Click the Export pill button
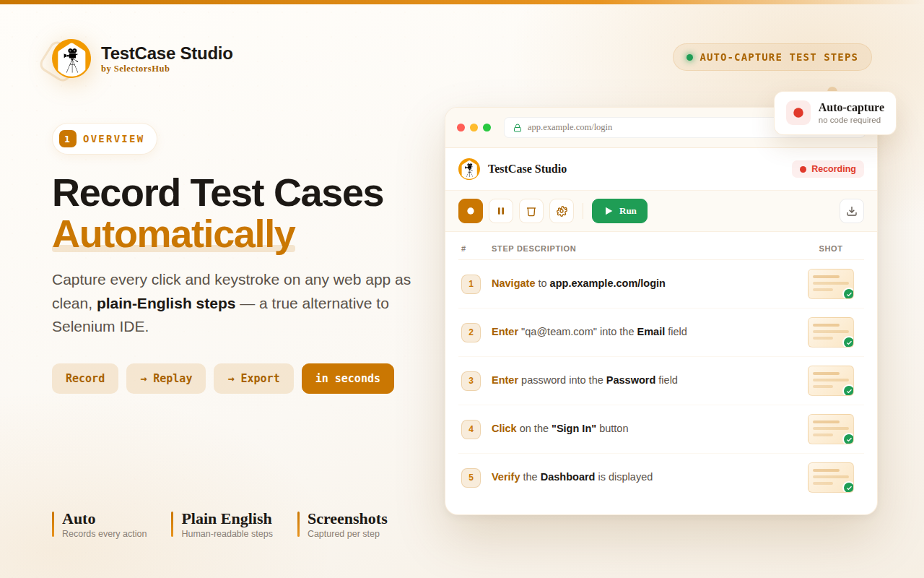Viewport: 924px width, 578px height. click(x=253, y=379)
